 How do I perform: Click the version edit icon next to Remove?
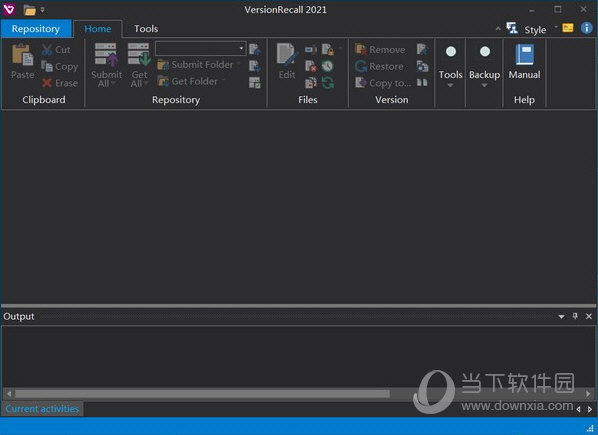(422, 49)
